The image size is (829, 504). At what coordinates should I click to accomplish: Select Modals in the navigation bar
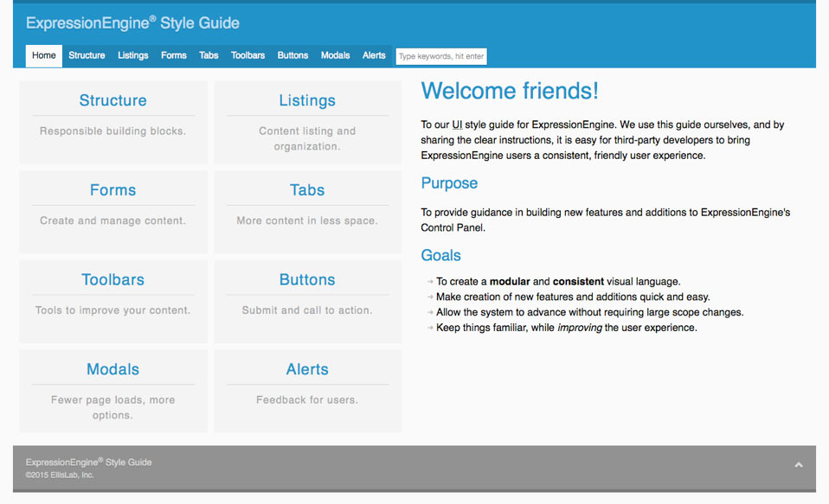[335, 55]
